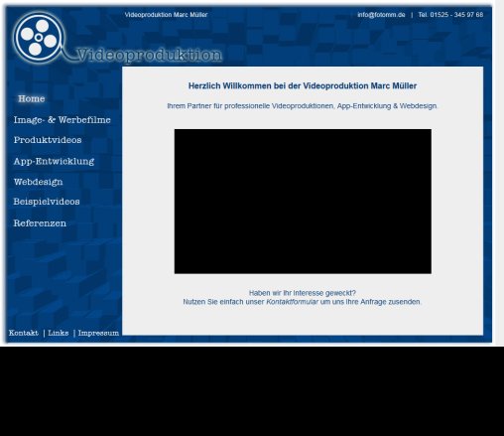
Task: Click the 'Haben wir Ihr Interesse geweckt?' text
Action: [x=303, y=293]
